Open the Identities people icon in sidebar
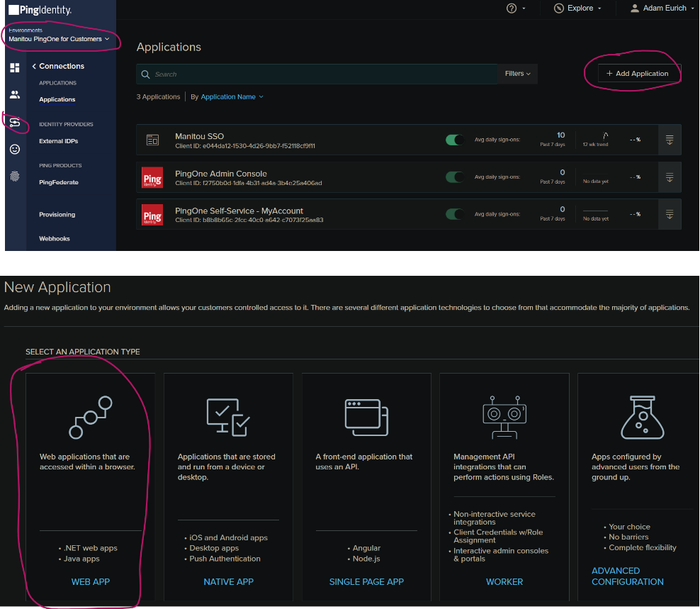The width and height of the screenshot is (700, 609). (15, 95)
